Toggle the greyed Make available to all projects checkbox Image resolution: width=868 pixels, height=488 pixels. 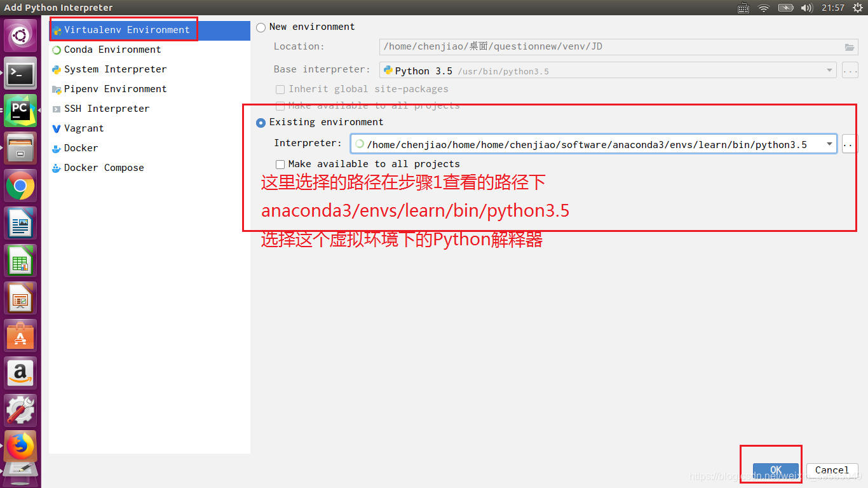(x=280, y=105)
